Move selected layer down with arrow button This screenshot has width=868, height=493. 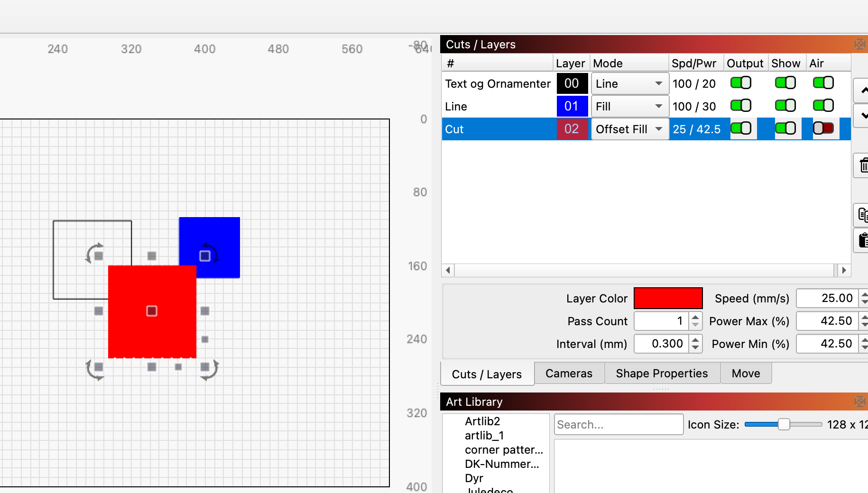(x=863, y=115)
